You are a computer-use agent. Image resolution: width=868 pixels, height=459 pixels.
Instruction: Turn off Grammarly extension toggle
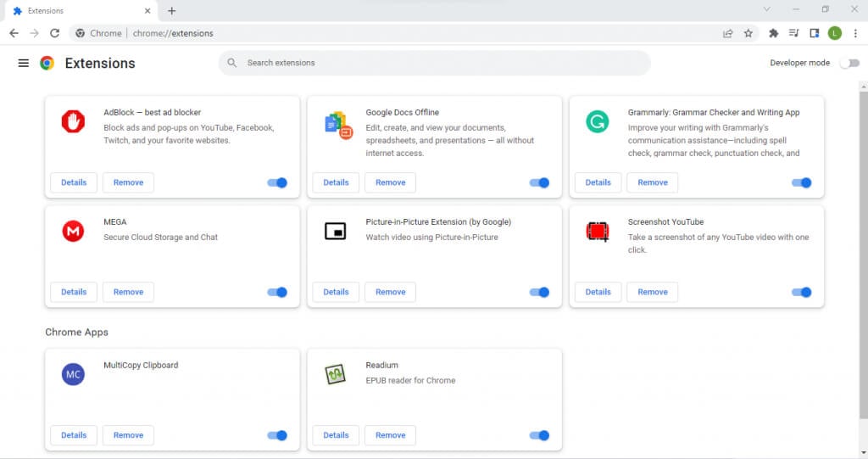(x=801, y=182)
